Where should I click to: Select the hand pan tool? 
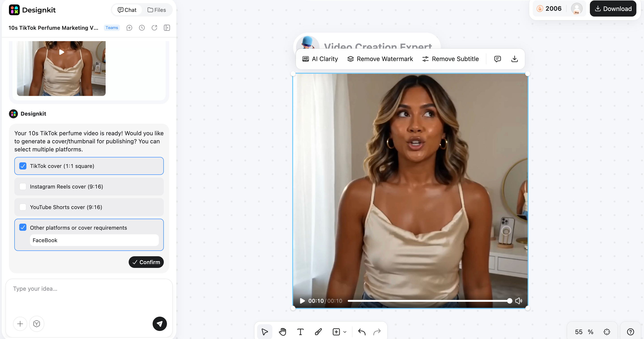pos(282,332)
